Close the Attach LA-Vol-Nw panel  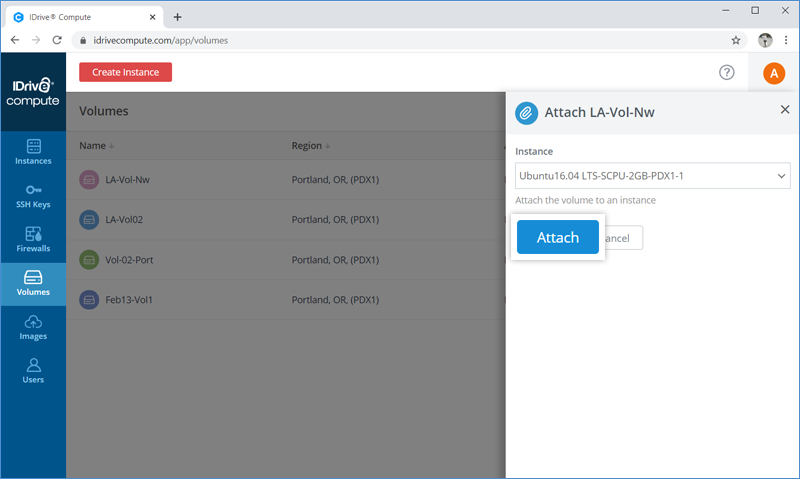[785, 110]
